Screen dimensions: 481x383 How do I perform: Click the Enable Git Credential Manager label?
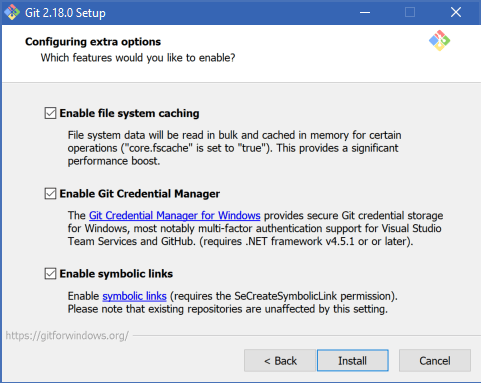(x=140, y=194)
